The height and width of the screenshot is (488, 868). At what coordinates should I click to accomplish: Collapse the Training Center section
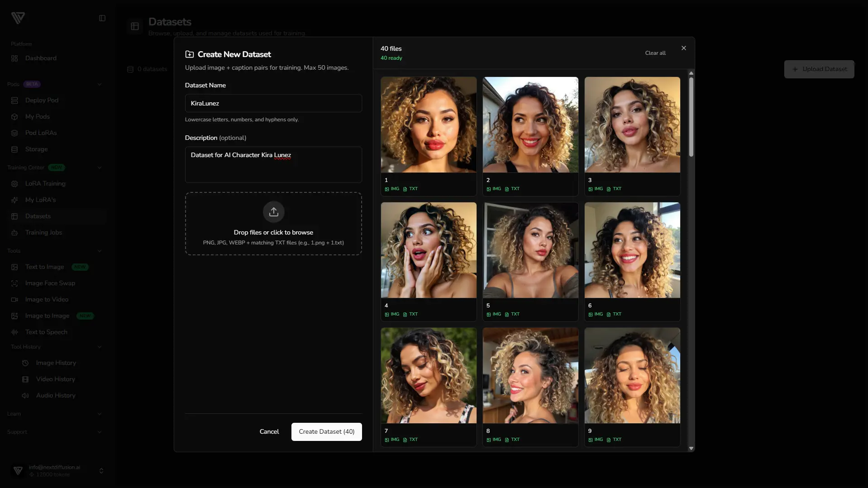(x=100, y=167)
